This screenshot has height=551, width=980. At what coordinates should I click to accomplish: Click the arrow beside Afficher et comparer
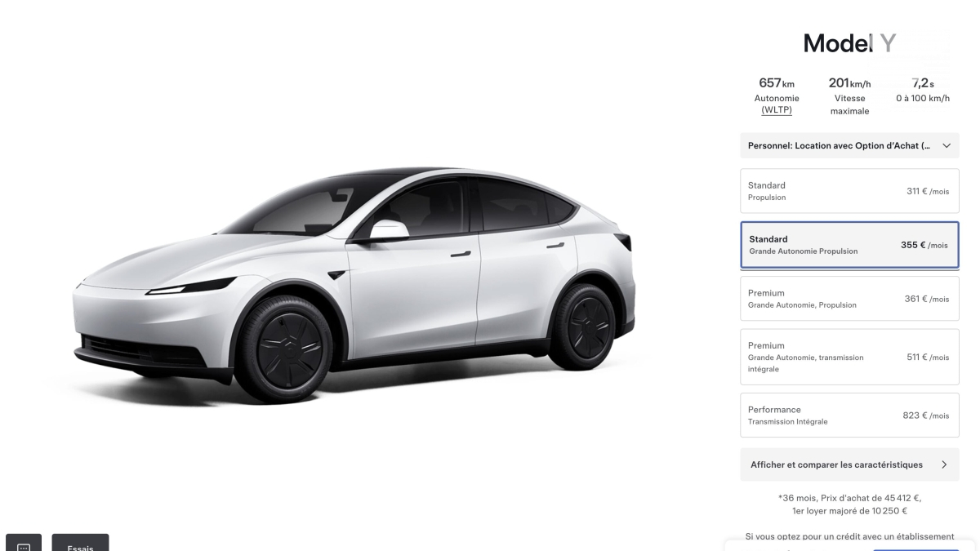[x=944, y=464]
